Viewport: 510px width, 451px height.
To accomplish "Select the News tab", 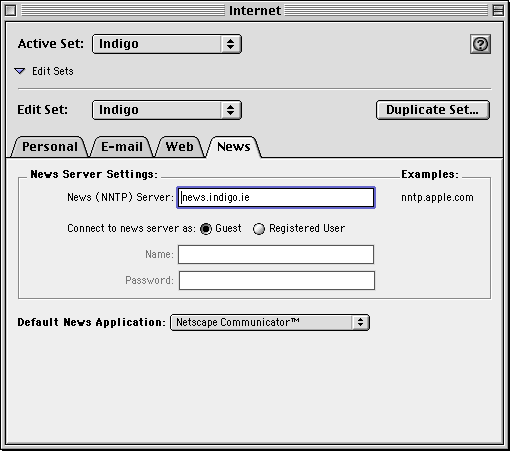I will (x=233, y=147).
